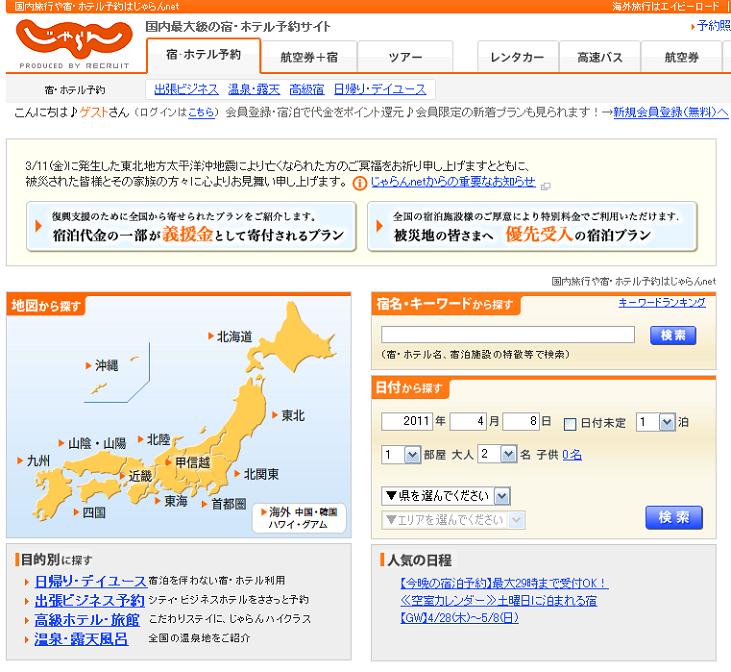Open the 優先受入 lodging plan banner
731x672 pixels.
[532, 227]
